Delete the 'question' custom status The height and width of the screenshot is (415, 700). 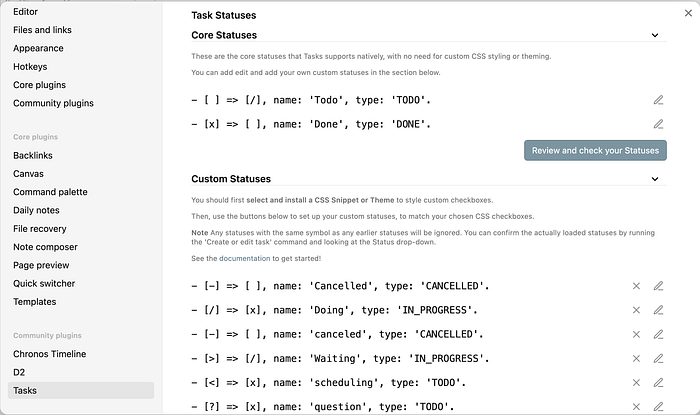click(x=636, y=407)
